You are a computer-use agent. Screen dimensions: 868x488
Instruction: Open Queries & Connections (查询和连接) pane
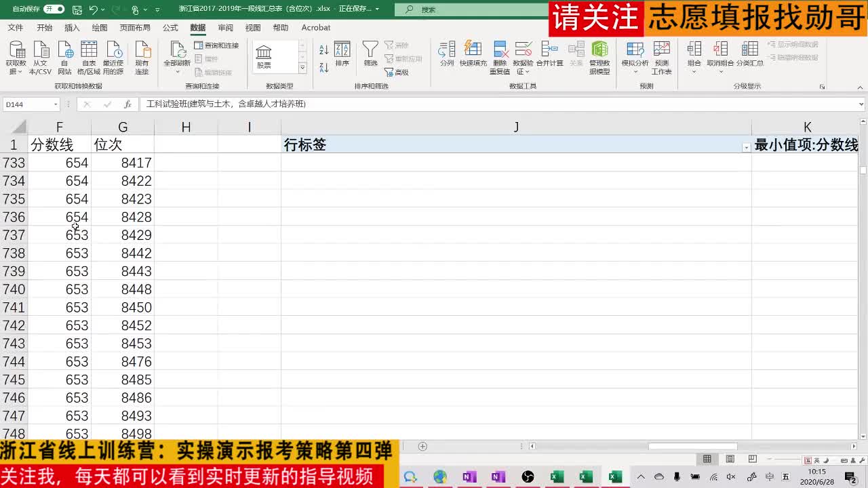217,45
